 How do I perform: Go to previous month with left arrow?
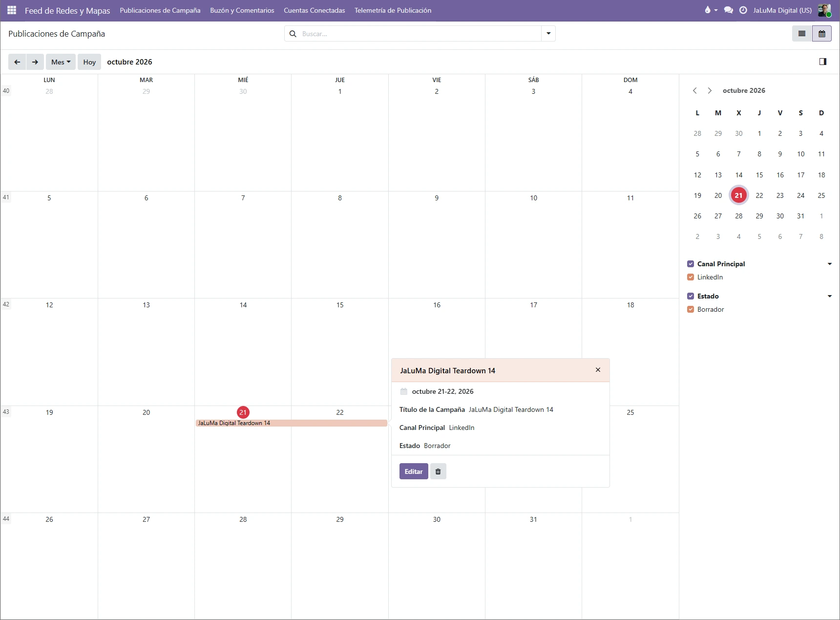pyautogui.click(x=17, y=62)
